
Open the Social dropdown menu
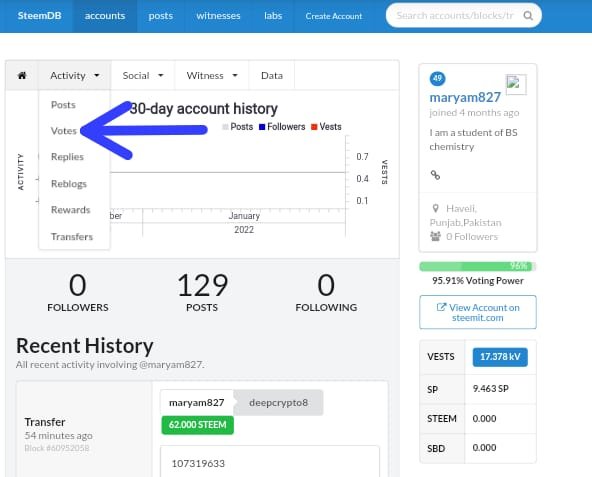pos(143,76)
